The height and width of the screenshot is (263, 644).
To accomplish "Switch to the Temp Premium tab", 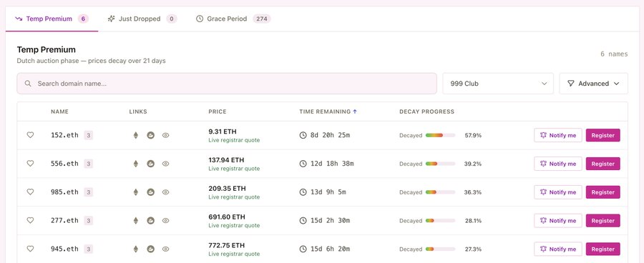I will [x=52, y=19].
